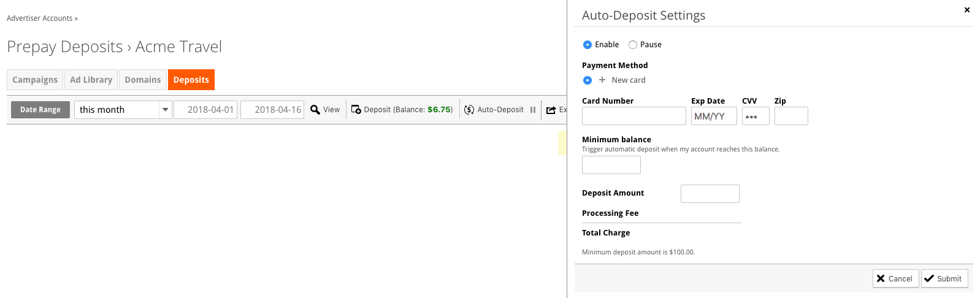This screenshot has height=298, width=980.
Task: Select the Enable radio button
Action: (588, 45)
